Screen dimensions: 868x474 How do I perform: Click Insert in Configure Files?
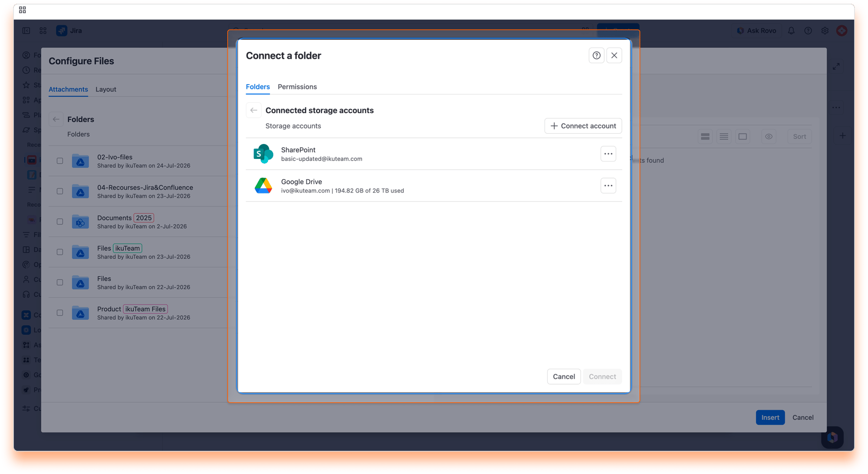[x=770, y=417]
